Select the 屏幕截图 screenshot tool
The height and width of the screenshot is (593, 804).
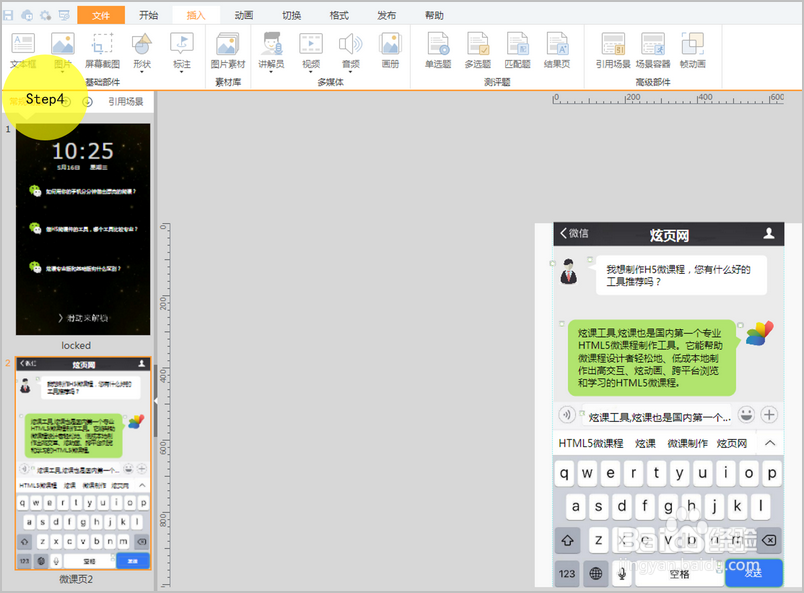(x=102, y=50)
